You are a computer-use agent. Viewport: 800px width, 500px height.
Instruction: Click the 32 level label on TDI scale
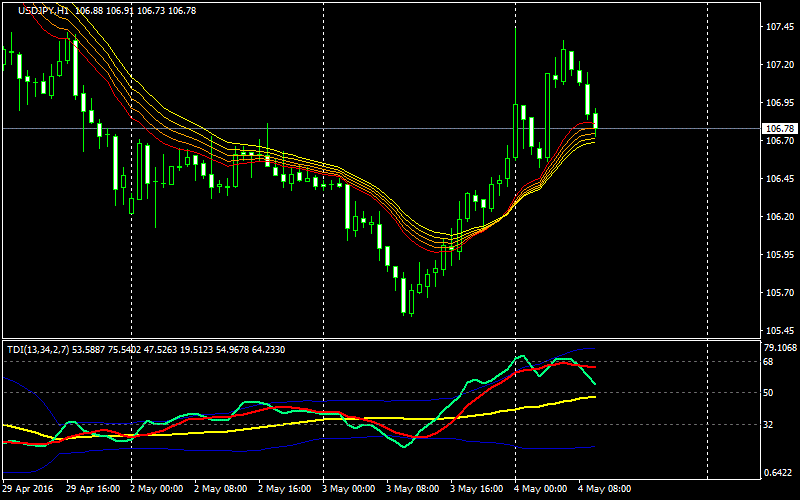coord(770,424)
